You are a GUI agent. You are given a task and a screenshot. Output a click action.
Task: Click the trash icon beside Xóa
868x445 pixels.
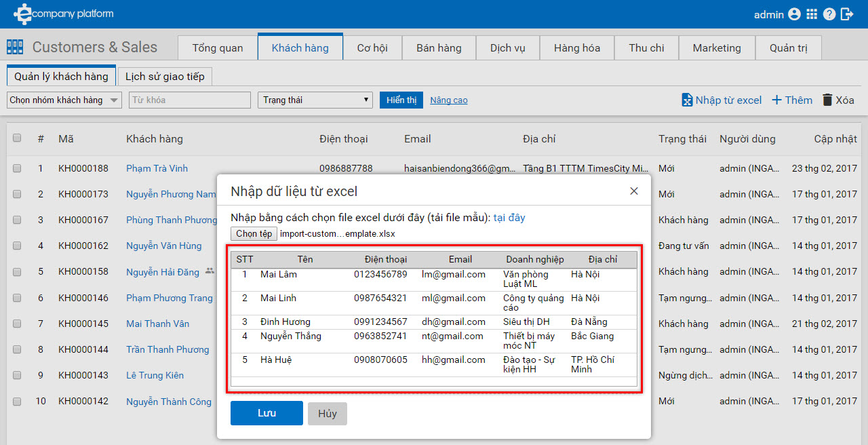pos(827,100)
